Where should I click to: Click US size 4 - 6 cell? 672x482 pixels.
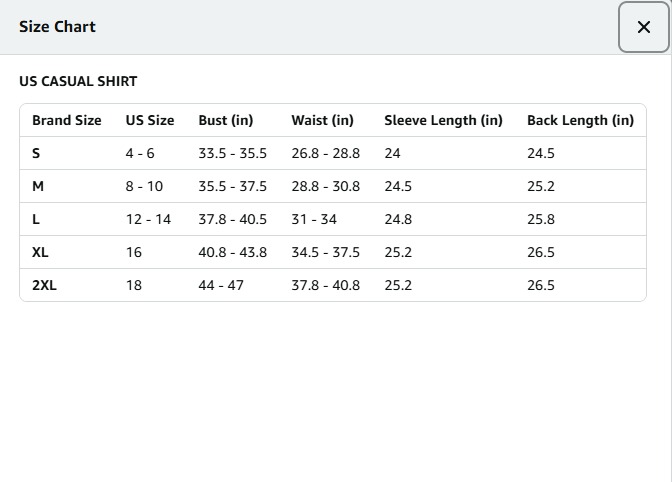[140, 153]
